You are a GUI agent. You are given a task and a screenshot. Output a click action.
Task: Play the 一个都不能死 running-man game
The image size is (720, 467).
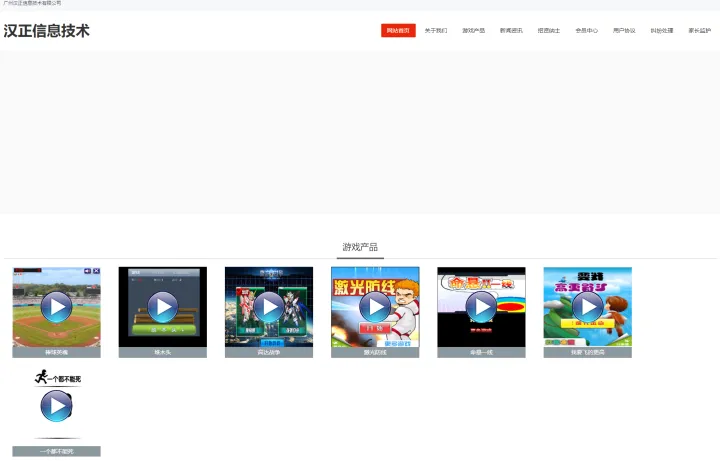coord(56,406)
